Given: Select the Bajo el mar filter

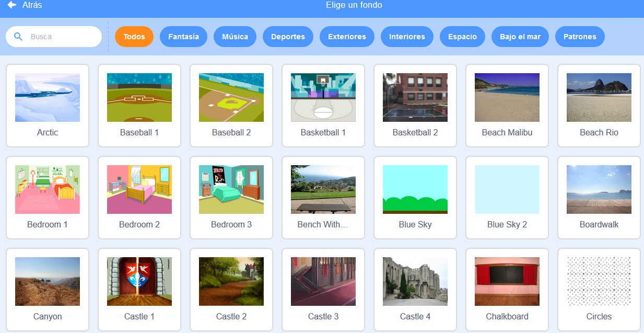Looking at the screenshot, I should click(x=520, y=37).
